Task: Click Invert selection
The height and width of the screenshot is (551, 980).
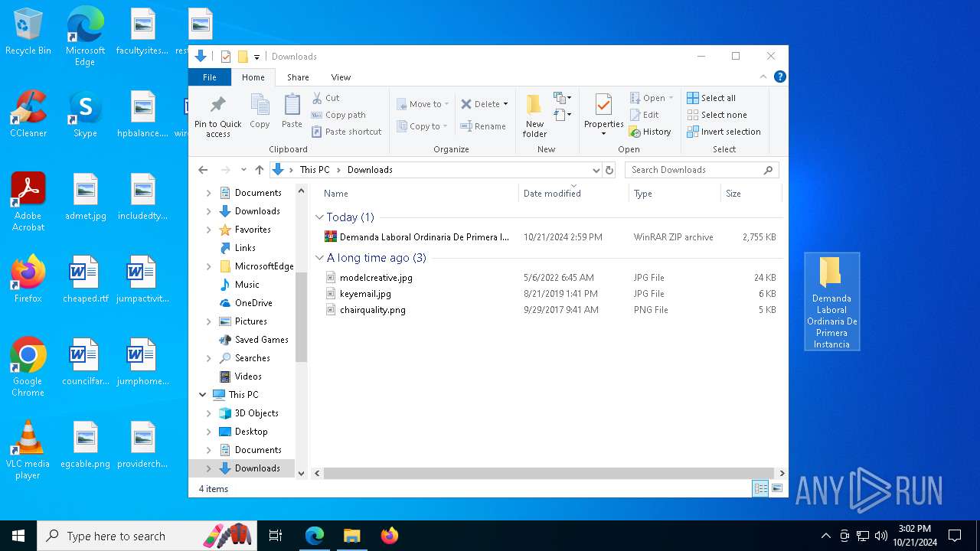Action: 724,132
